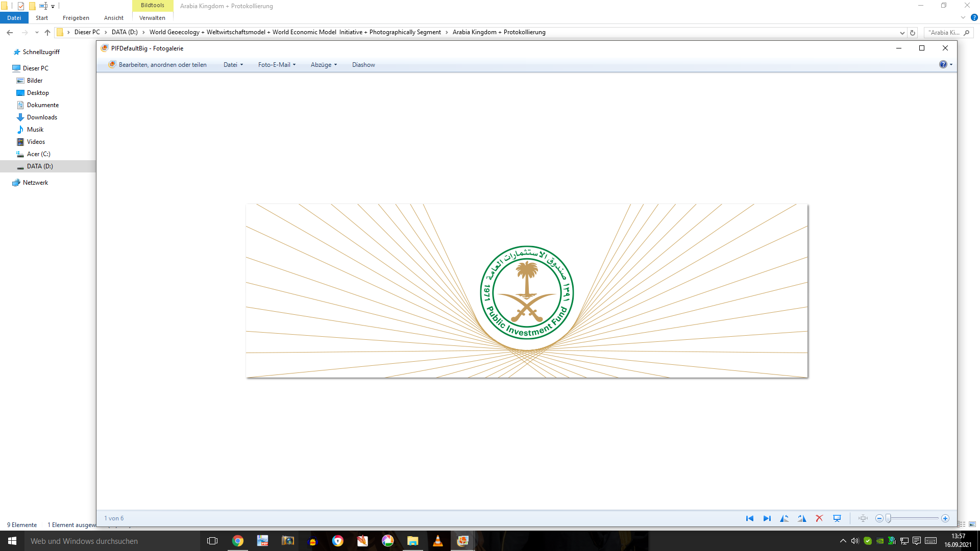Open Audacity from the taskbar
The image size is (980, 551).
tap(313, 541)
